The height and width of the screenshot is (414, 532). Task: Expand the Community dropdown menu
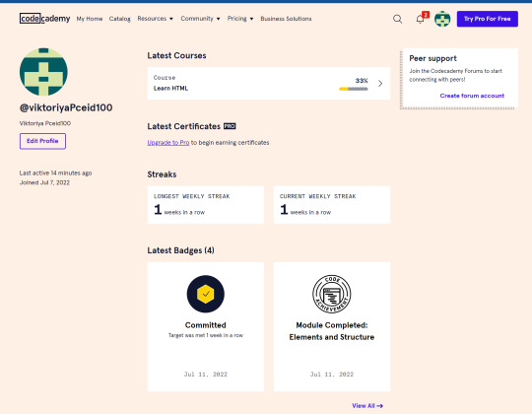pyautogui.click(x=200, y=19)
